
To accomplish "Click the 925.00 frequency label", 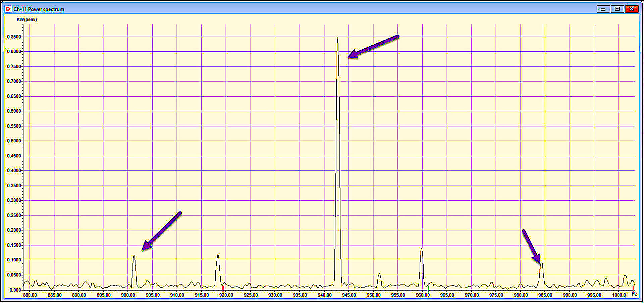I will pyautogui.click(x=251, y=295).
